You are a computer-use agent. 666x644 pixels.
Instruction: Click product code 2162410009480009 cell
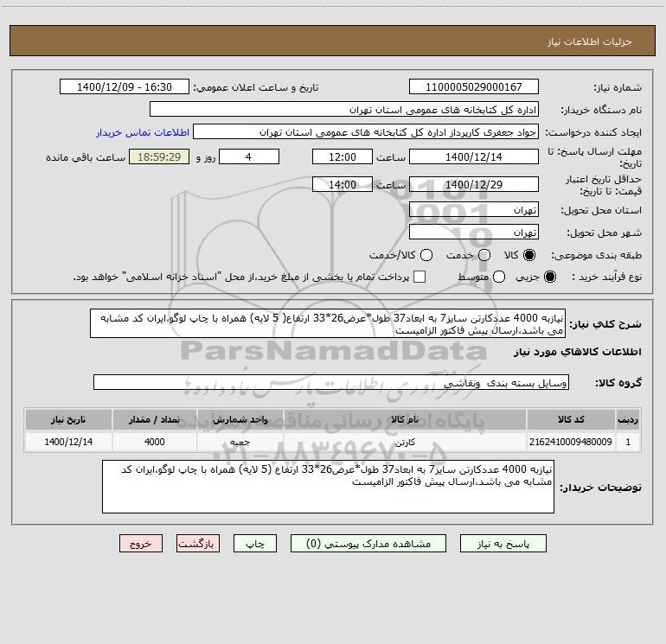[x=571, y=442]
